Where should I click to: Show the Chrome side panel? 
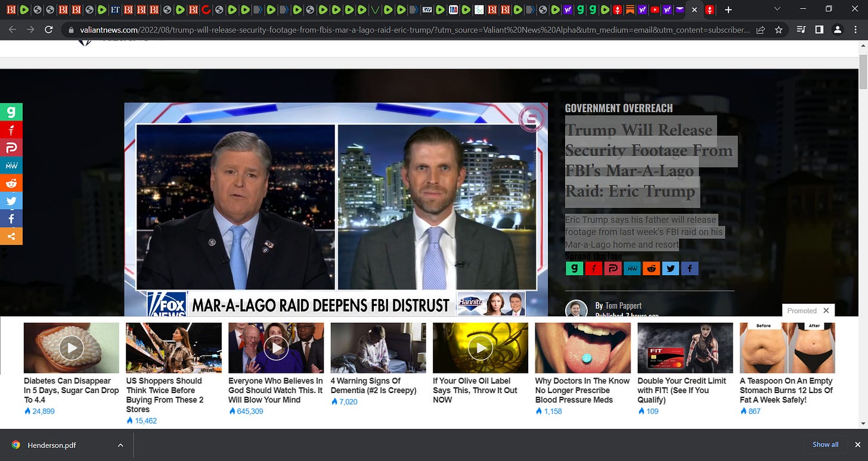coord(820,30)
